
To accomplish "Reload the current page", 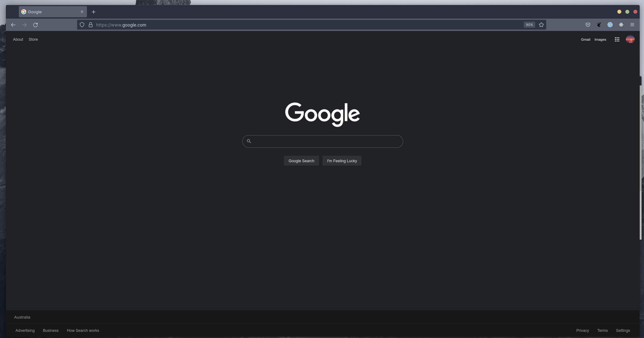I will click(x=35, y=25).
